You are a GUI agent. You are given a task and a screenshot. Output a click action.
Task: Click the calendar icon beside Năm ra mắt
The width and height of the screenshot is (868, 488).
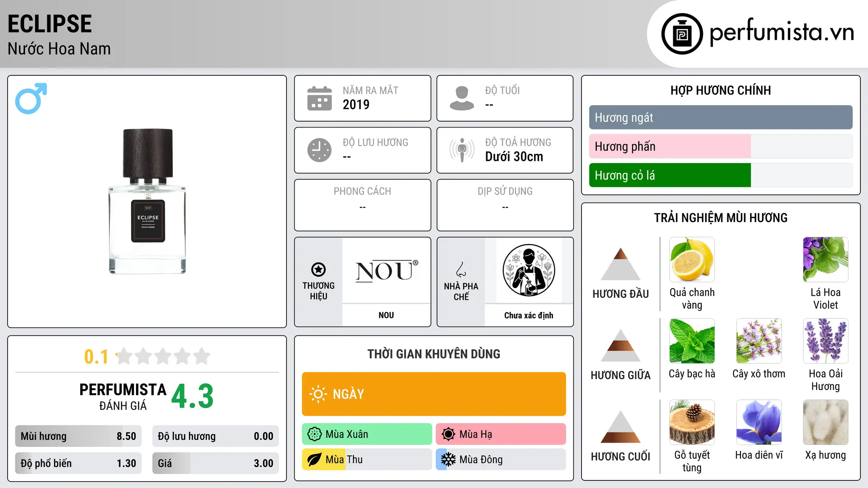[x=320, y=98]
